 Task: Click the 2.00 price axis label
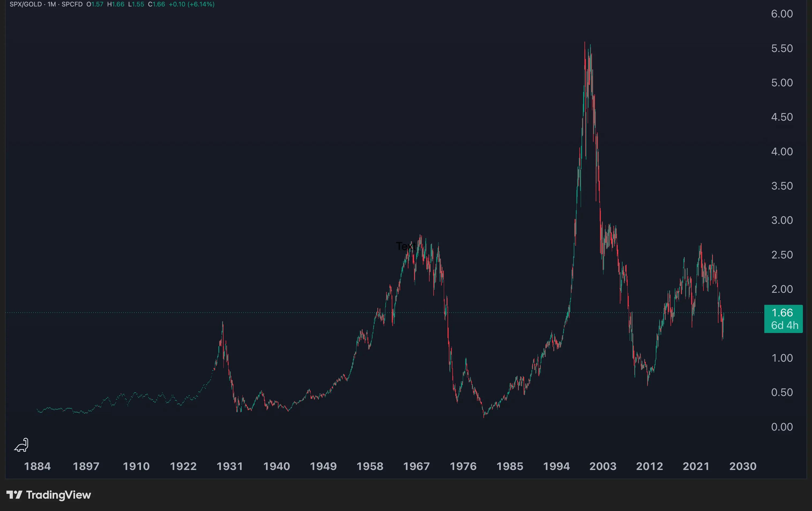[x=782, y=289]
